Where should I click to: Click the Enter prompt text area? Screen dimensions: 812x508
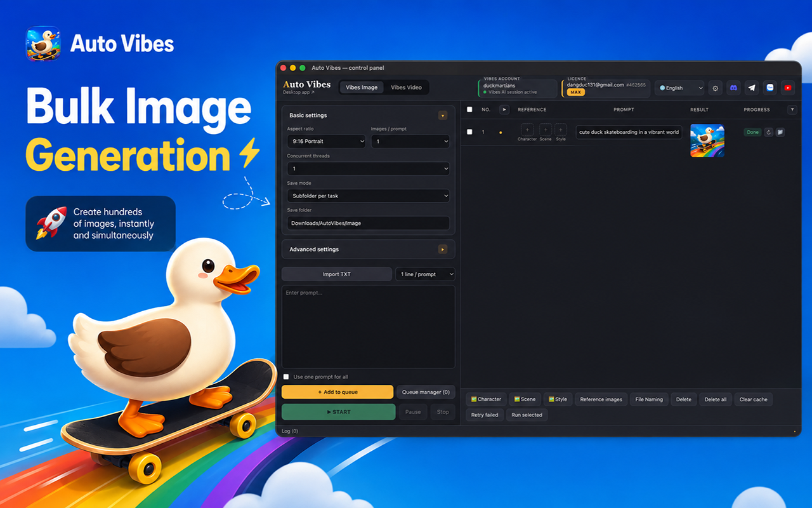click(x=369, y=326)
